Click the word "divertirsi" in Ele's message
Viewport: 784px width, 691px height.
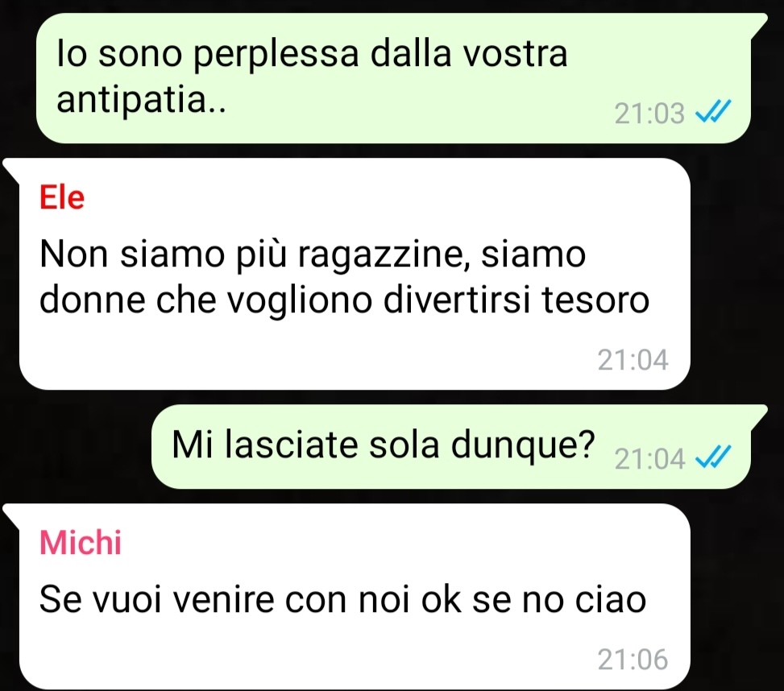[457, 300]
